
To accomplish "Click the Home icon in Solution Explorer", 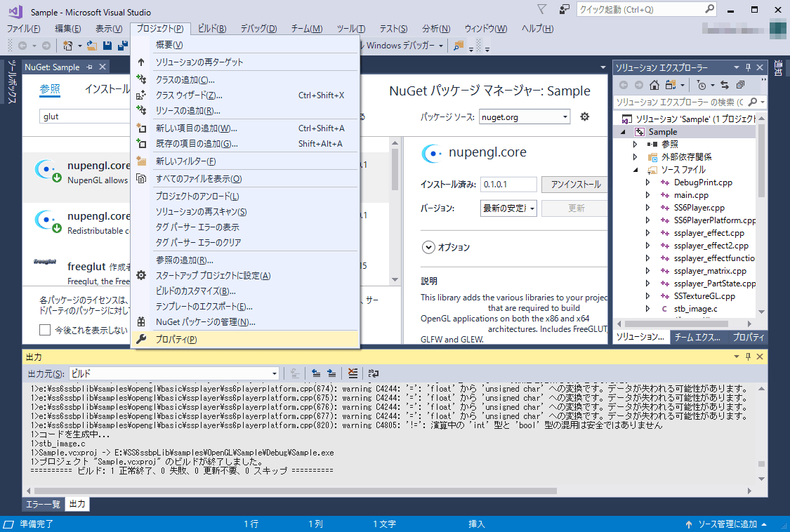I will pos(654,85).
